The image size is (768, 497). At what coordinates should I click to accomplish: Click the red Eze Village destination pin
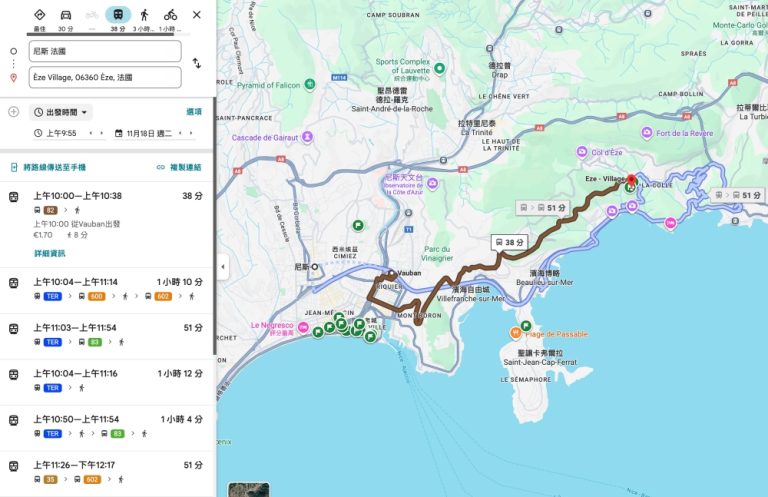click(x=630, y=182)
